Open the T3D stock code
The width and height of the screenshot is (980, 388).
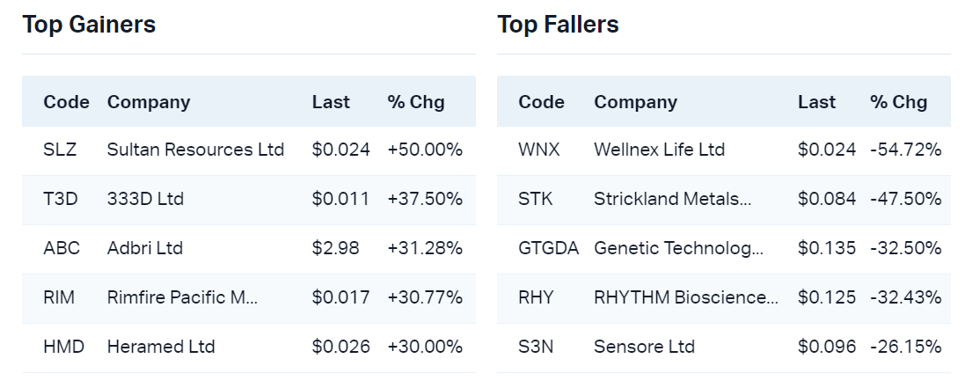pyautogui.click(x=61, y=199)
